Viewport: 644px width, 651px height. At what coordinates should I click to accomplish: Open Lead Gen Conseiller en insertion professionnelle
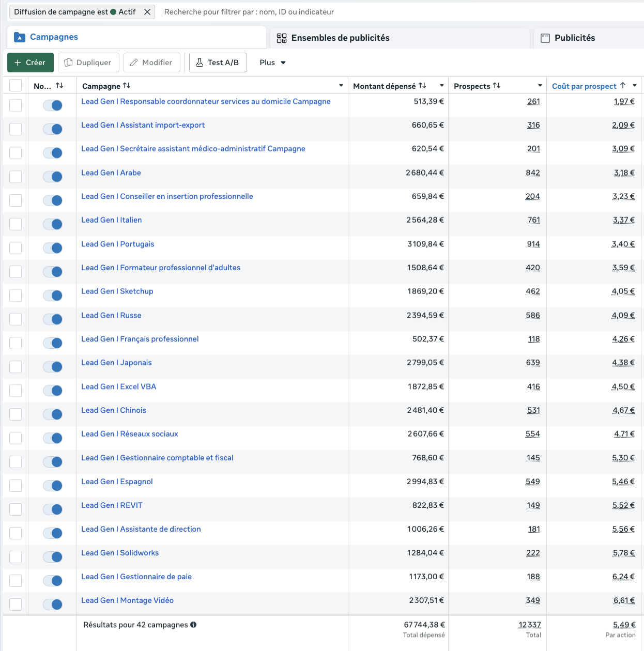tap(167, 196)
